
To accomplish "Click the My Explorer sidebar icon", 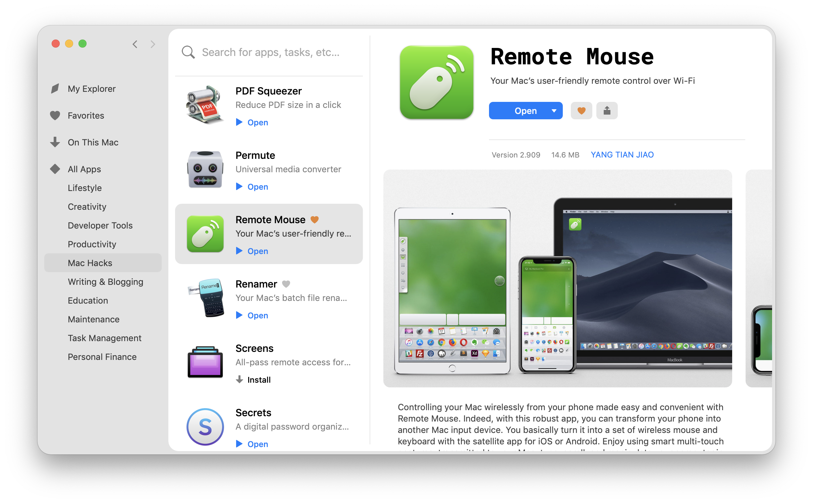I will [56, 88].
